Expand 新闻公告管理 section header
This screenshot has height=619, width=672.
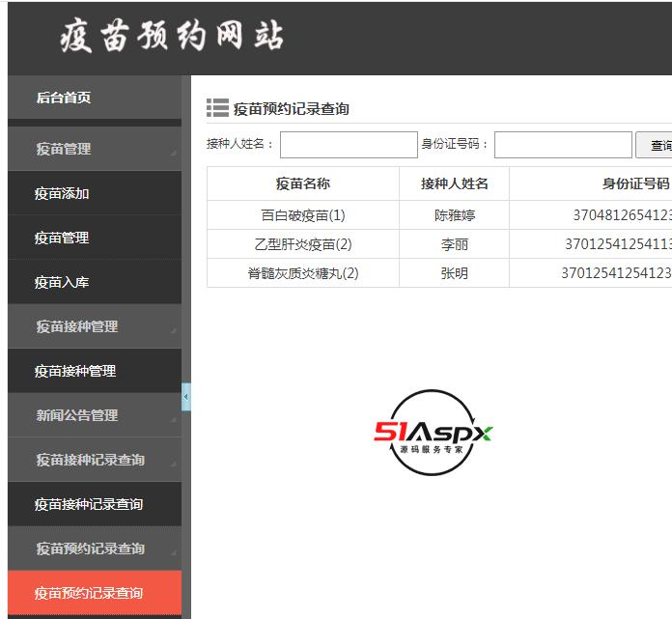click(95, 415)
